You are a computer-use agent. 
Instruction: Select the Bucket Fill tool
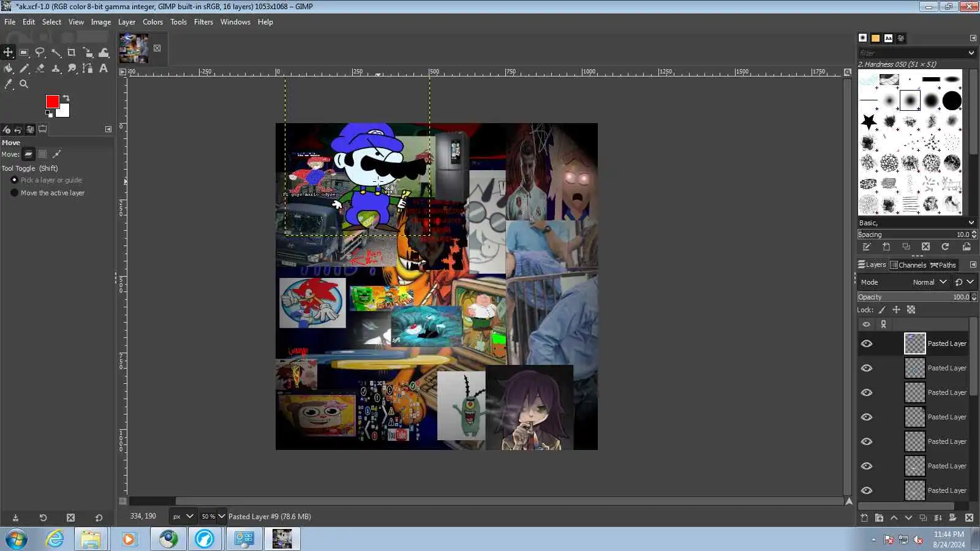tap(8, 69)
